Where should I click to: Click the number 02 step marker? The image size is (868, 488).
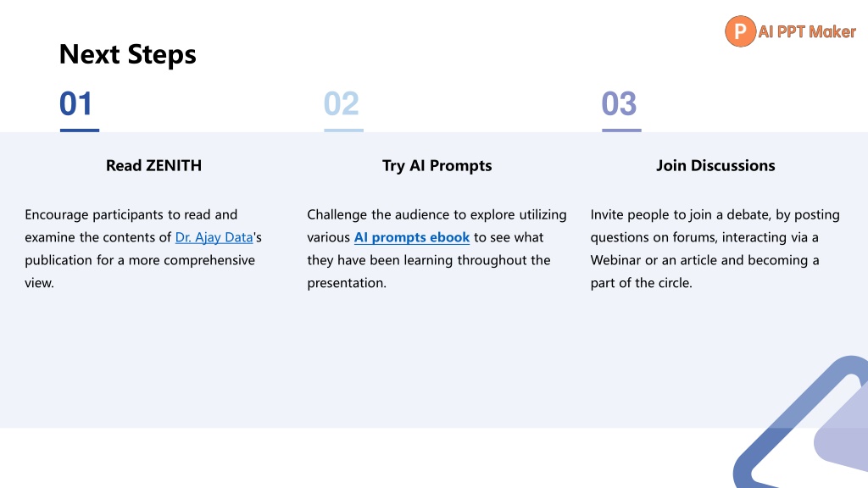tap(341, 103)
